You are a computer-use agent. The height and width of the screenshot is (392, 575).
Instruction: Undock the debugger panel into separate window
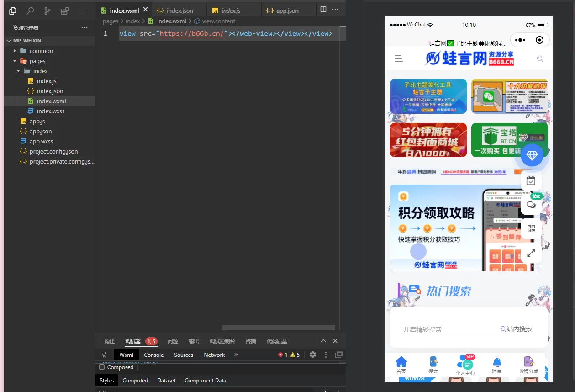338,355
